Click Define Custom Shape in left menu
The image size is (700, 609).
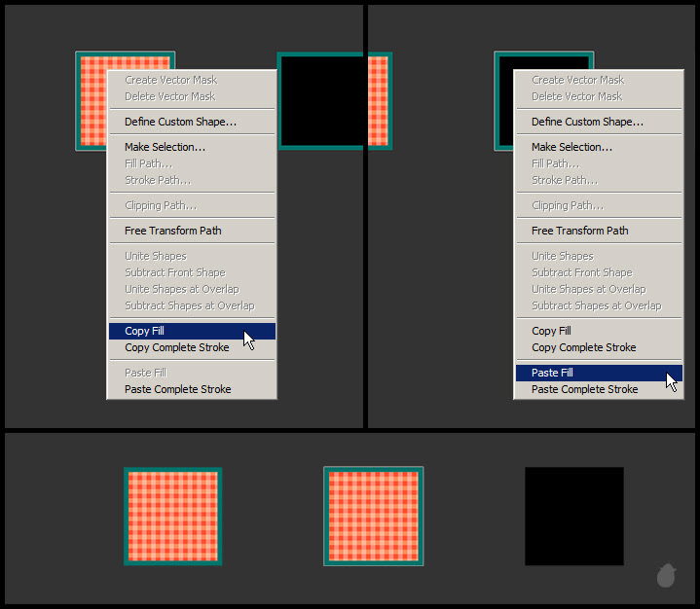click(192, 122)
